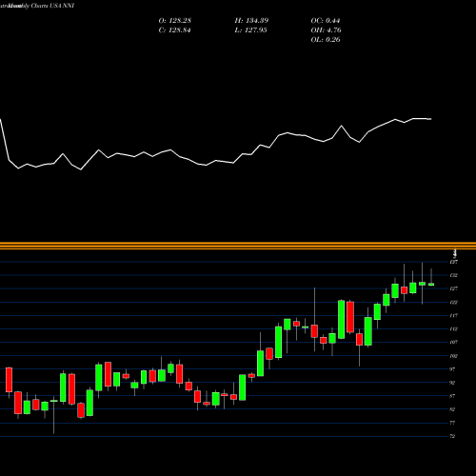Click the close price 'C: 128.84' text
Viewport: 476px width, 476px height.
point(174,30)
